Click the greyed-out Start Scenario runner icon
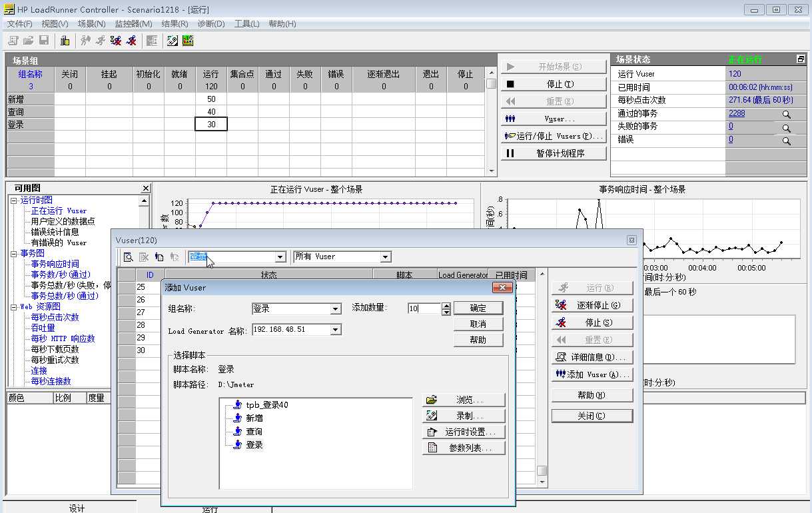Viewport: 812px width, 513px height. click(85, 41)
